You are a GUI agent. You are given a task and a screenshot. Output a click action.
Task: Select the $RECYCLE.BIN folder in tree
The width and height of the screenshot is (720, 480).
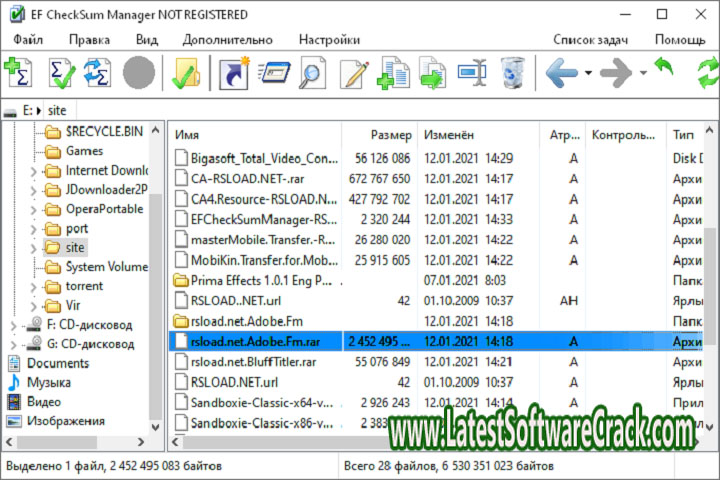(x=94, y=132)
